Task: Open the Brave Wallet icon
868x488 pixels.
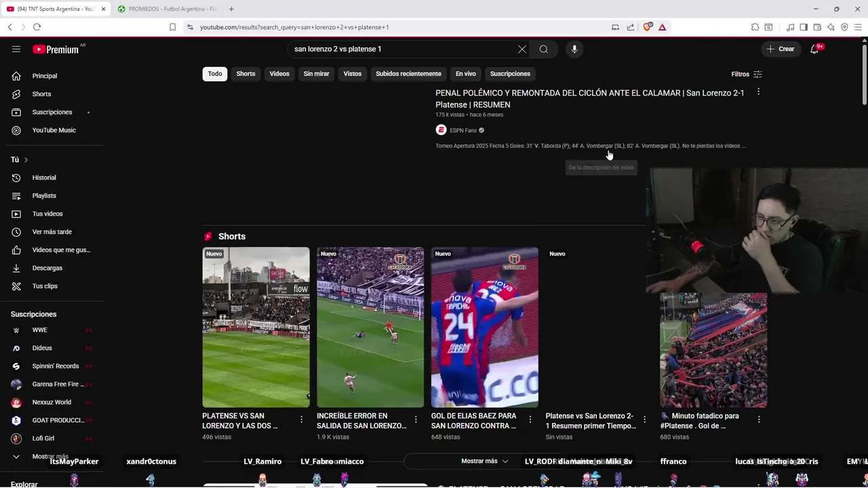Action: coord(817,27)
